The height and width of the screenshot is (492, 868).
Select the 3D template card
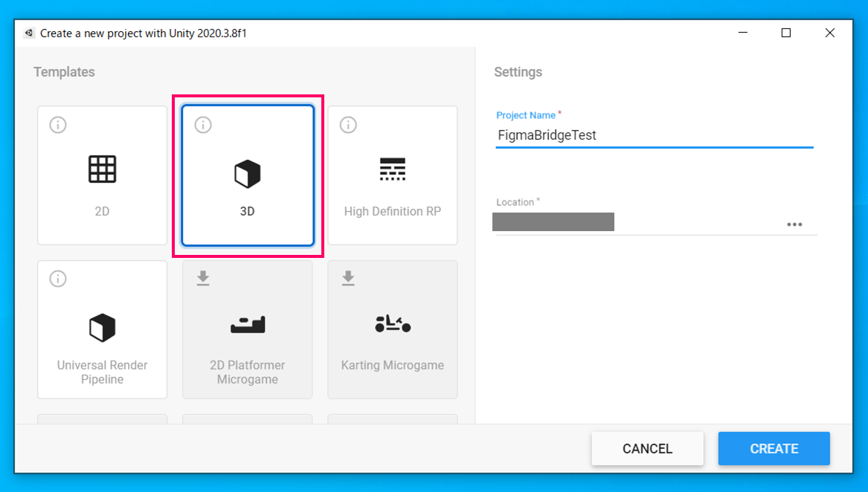(248, 175)
